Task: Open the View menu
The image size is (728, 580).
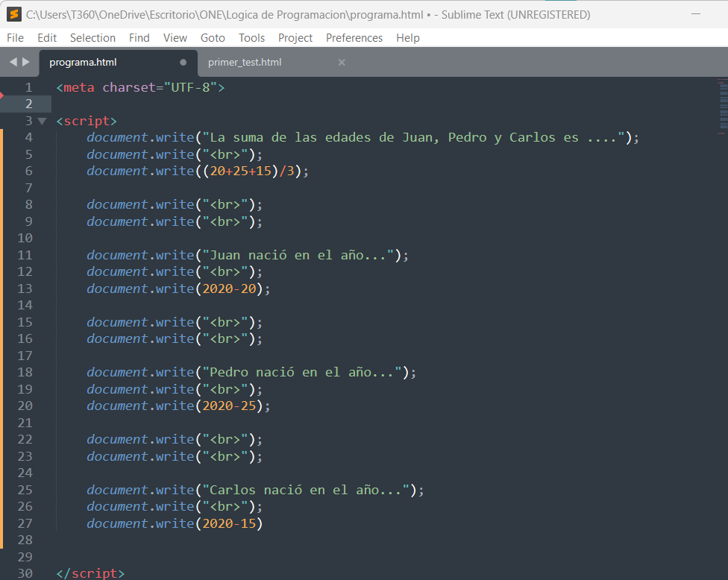Action: 175,38
